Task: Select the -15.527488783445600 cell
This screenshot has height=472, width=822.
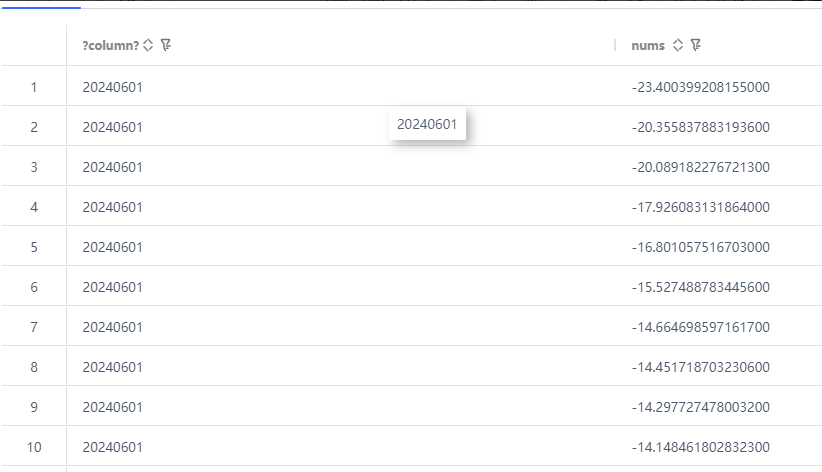Action: coord(700,287)
